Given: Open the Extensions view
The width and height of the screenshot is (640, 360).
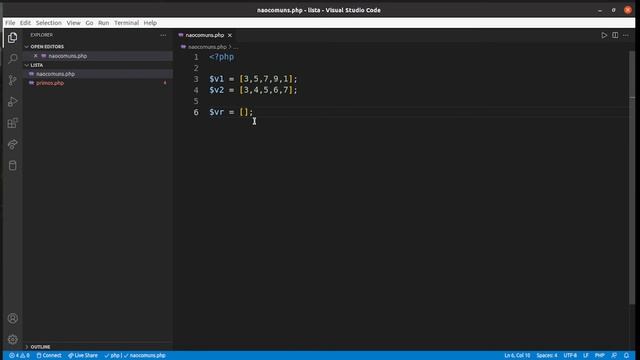Looking at the screenshot, I should coord(13,123).
